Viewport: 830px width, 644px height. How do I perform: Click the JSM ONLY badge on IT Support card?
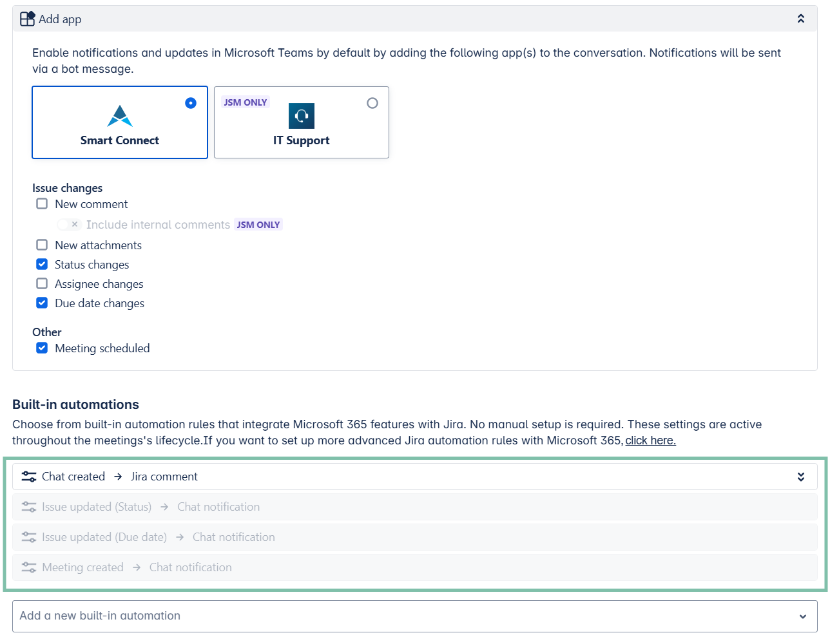[x=246, y=102]
